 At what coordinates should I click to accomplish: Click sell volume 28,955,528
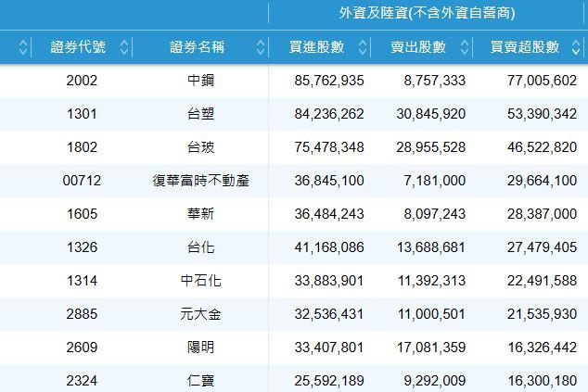[431, 147]
